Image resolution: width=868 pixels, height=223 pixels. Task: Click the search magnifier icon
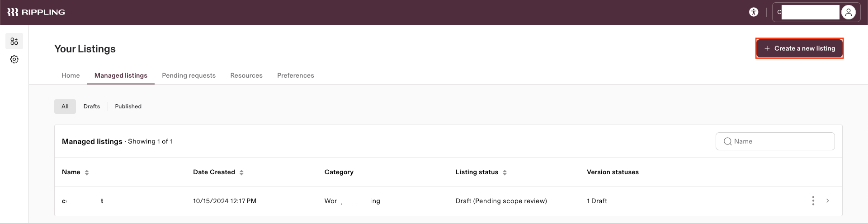(727, 141)
